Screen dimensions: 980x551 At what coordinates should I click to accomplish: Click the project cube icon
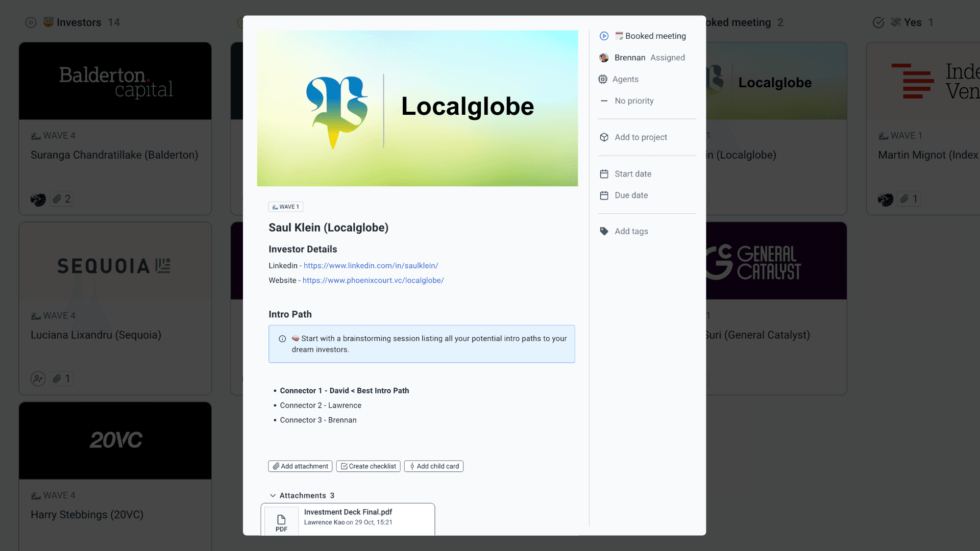[x=604, y=137]
